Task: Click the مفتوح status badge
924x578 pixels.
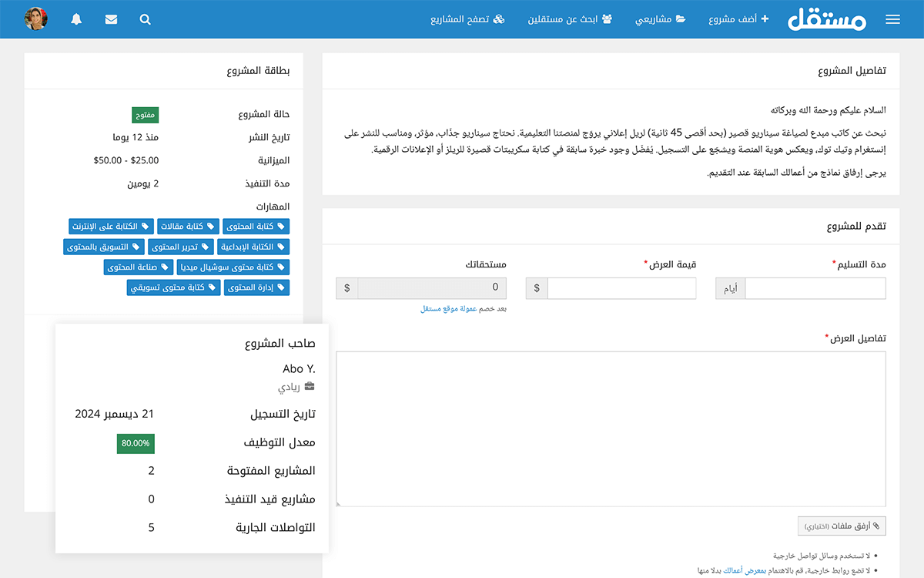Action: pos(146,115)
